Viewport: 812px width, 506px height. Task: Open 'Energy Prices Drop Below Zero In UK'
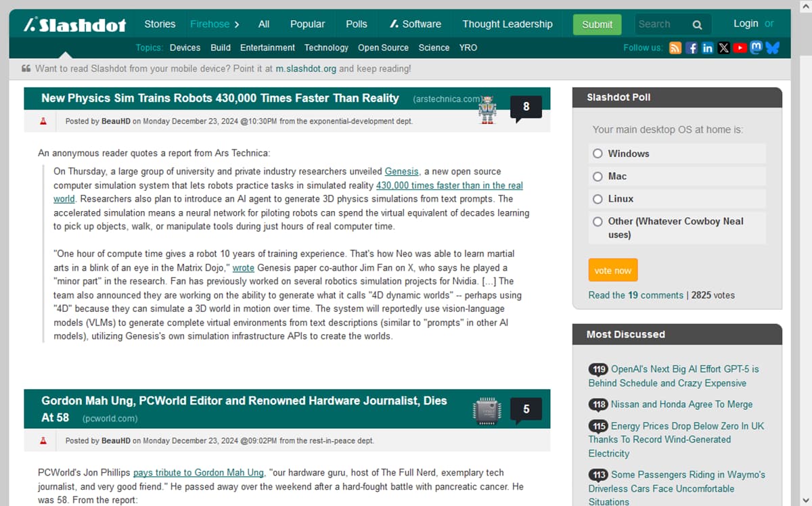pyautogui.click(x=677, y=439)
